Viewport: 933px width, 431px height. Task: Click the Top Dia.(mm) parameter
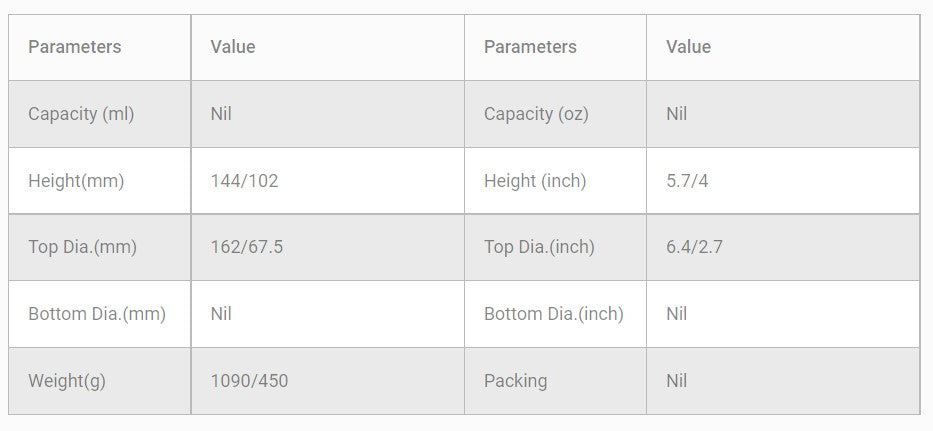[x=82, y=247]
